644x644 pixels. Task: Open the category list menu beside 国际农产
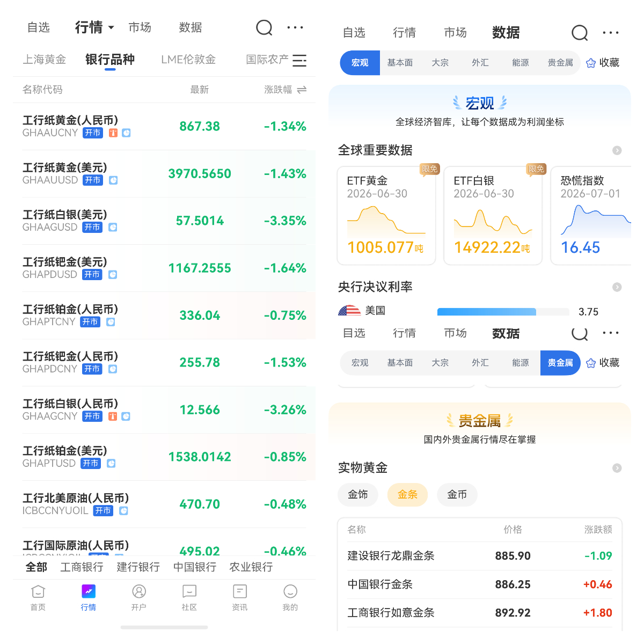(x=299, y=60)
